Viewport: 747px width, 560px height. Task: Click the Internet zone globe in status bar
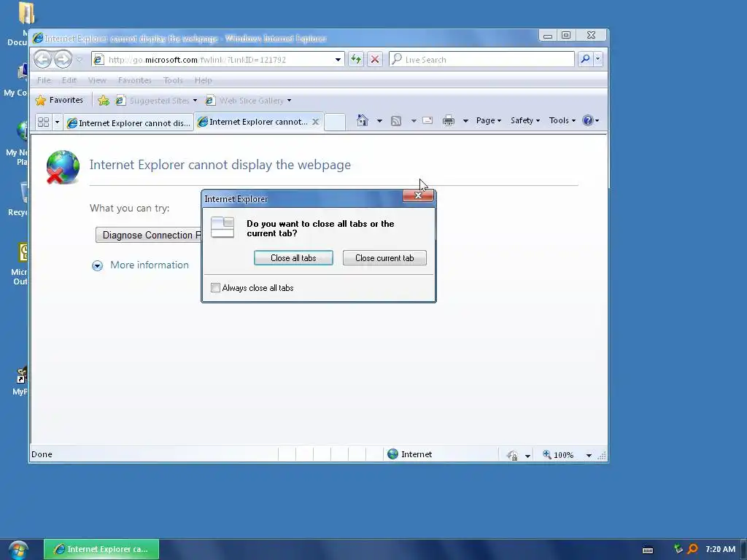point(392,454)
